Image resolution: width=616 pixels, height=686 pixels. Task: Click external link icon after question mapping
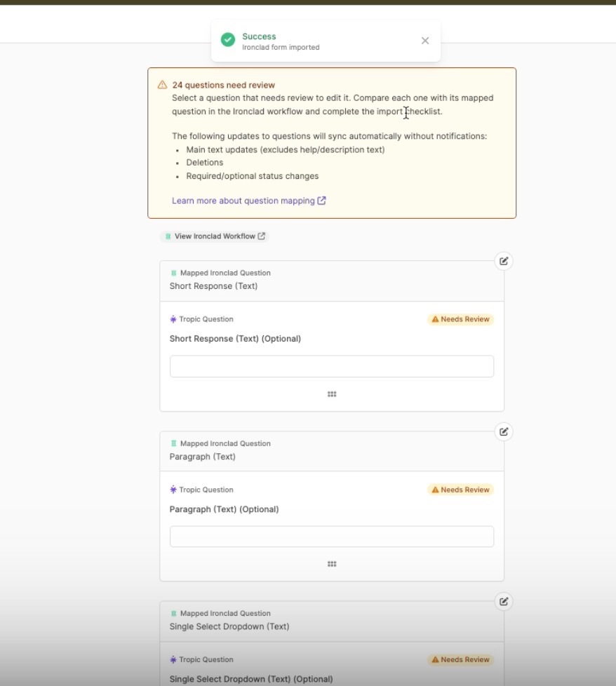coord(321,201)
